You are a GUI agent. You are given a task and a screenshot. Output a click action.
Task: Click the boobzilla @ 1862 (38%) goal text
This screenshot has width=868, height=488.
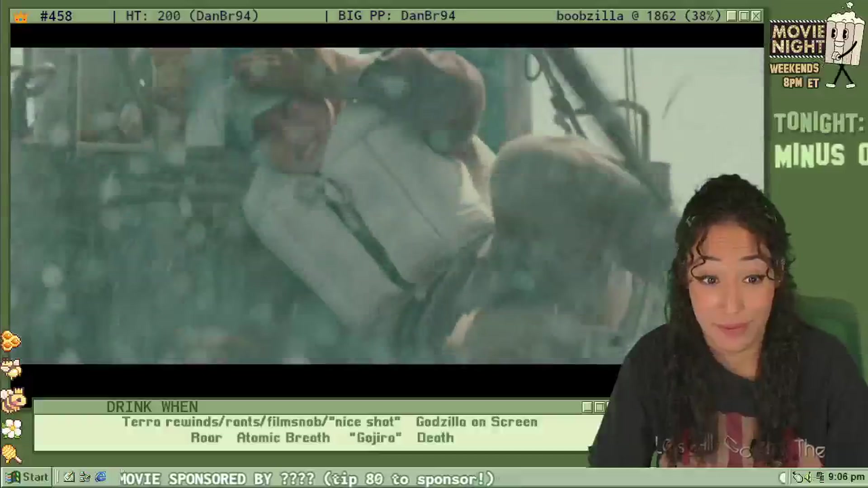[x=638, y=16]
